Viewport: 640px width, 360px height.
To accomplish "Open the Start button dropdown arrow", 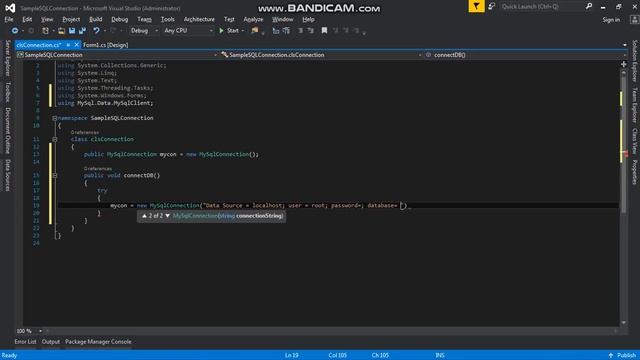I will [x=243, y=31].
